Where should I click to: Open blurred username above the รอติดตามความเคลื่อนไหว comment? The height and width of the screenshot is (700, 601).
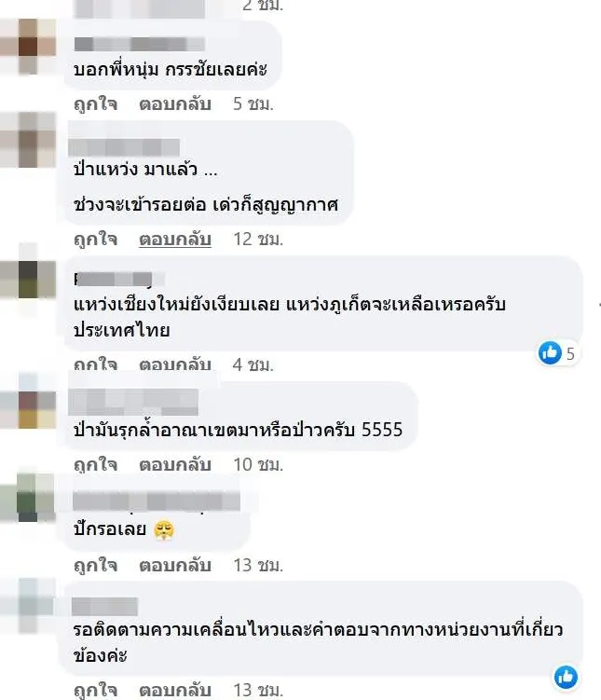click(105, 606)
